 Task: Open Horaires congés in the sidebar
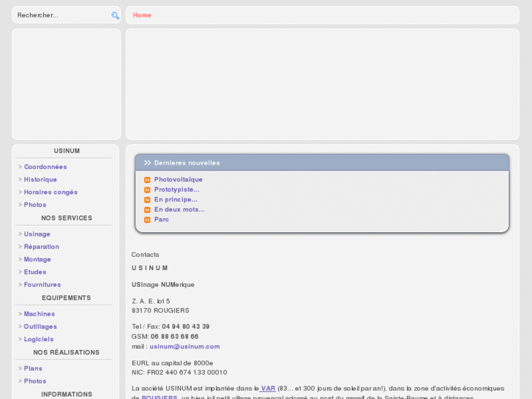pyautogui.click(x=50, y=192)
